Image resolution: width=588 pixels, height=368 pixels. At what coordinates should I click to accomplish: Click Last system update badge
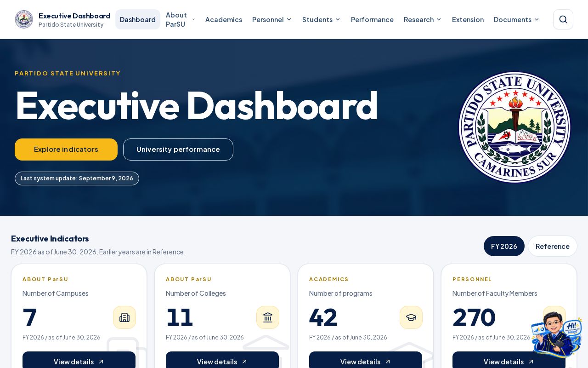(77, 178)
